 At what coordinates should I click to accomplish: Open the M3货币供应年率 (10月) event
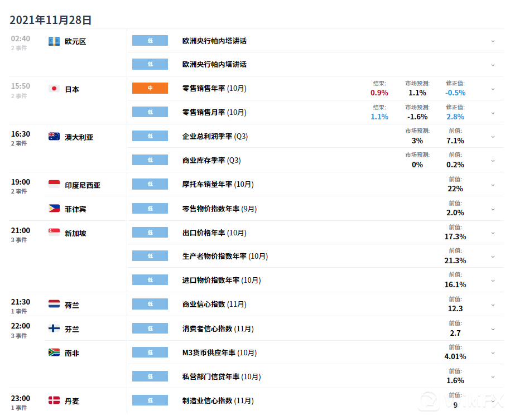219,353
